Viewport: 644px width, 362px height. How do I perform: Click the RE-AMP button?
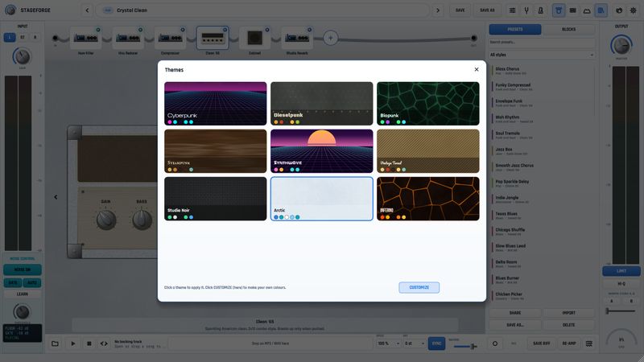coord(569,343)
